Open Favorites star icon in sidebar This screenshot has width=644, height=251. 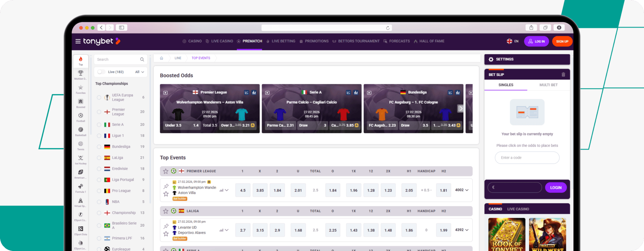click(x=81, y=87)
